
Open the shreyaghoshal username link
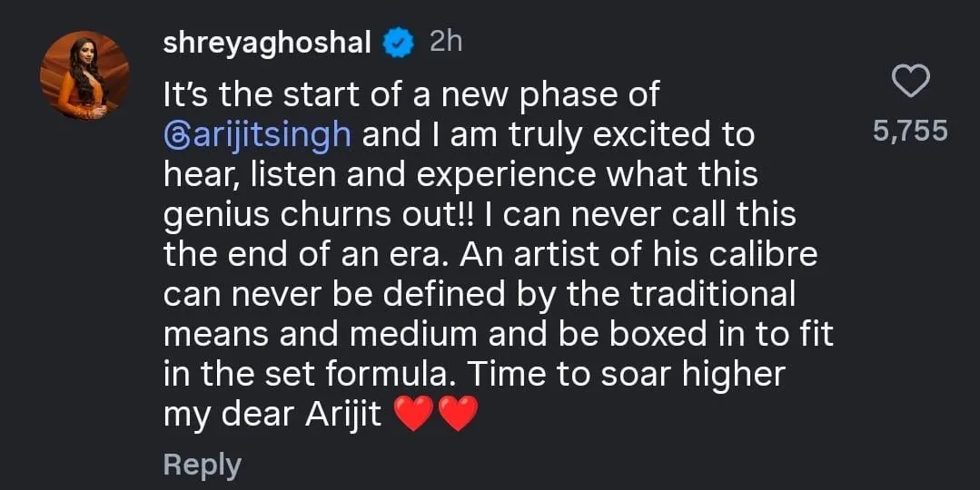(268, 43)
